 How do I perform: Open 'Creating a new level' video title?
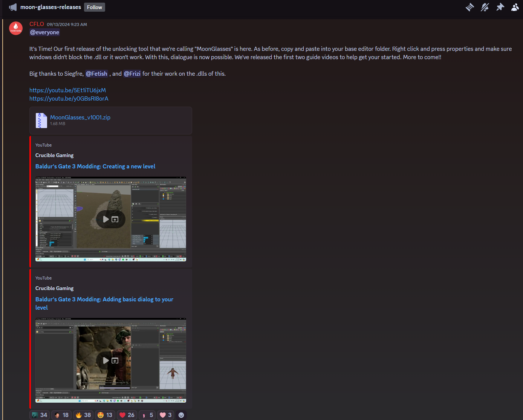click(95, 166)
